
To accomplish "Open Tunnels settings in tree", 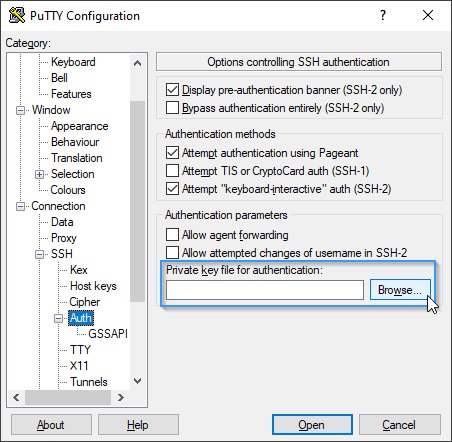I will pyautogui.click(x=89, y=382).
